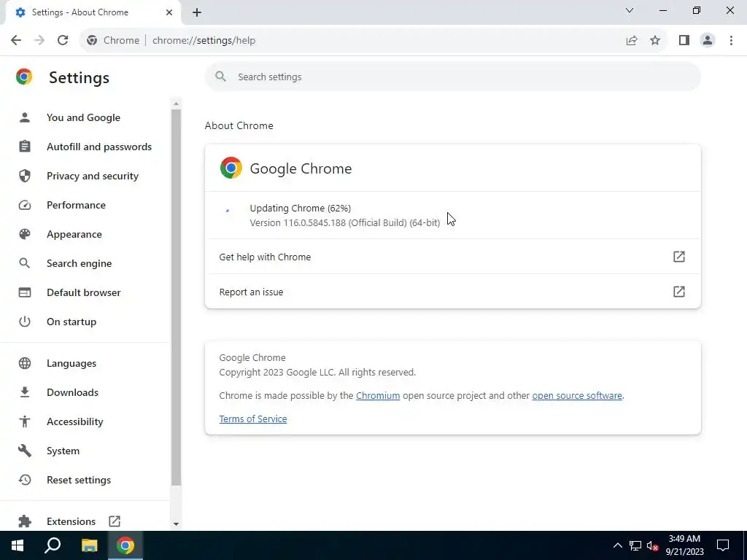Click the forward navigation arrow
Screen dimensions: 747x560
pos(39,41)
